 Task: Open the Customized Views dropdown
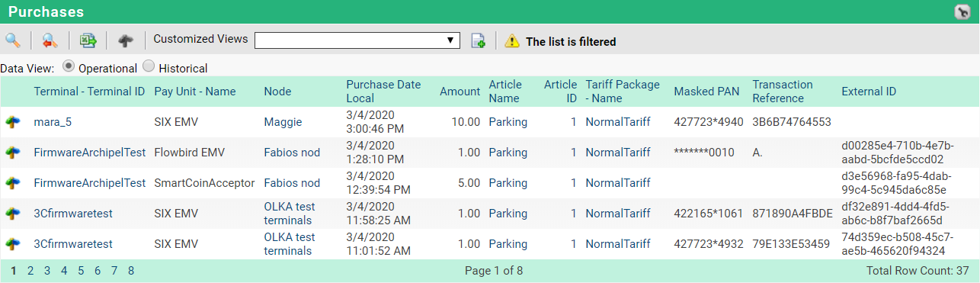pos(357,40)
